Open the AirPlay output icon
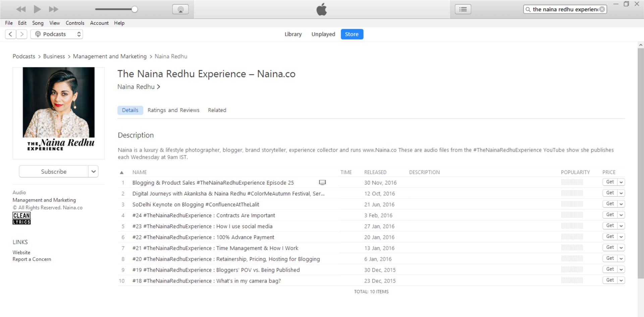Screen dimensions: 644x317 tap(180, 9)
